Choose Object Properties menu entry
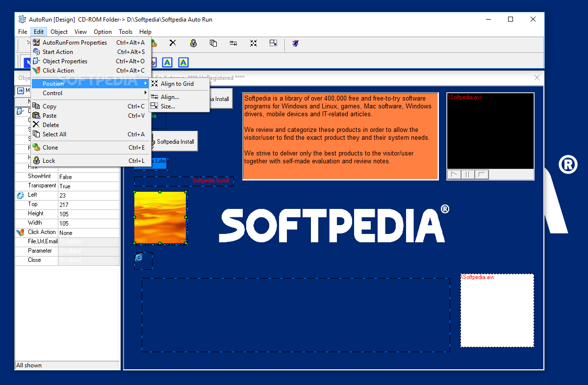Image resolution: width=588 pixels, height=385 pixels. 91,61
